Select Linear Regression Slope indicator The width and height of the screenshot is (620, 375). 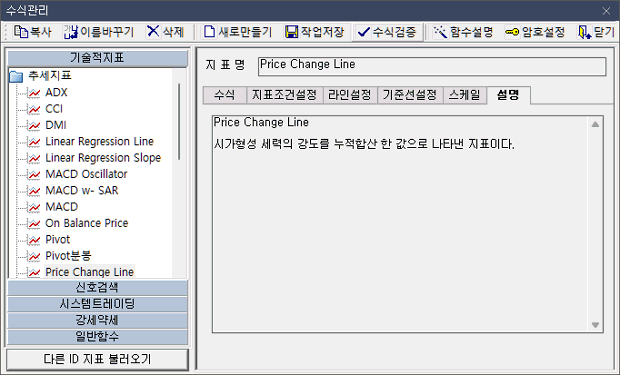click(103, 158)
